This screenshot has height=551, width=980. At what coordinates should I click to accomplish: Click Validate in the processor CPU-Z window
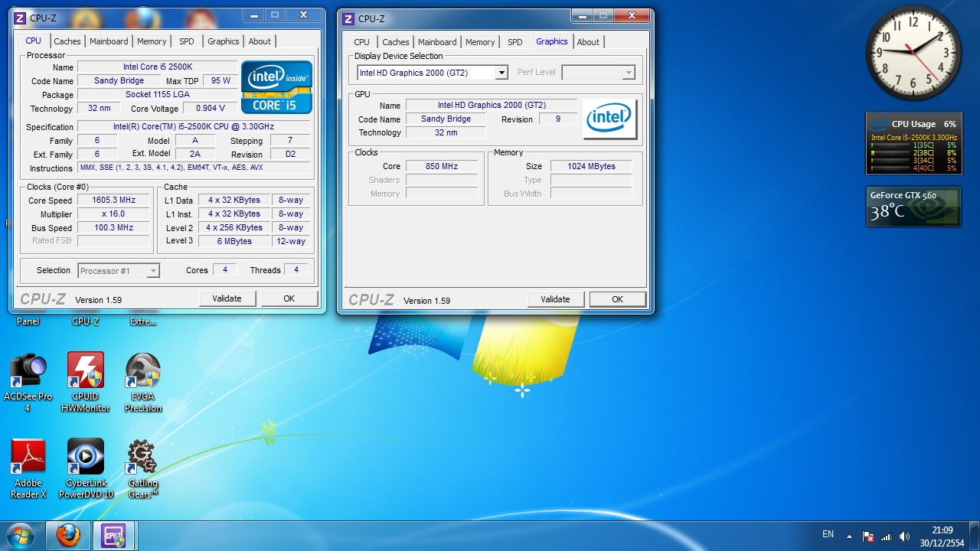tap(227, 298)
